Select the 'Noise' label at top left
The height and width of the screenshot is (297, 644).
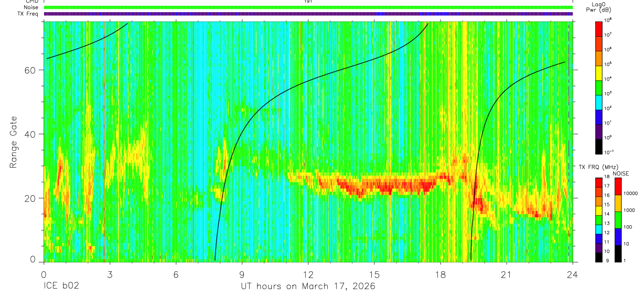[x=31, y=7]
